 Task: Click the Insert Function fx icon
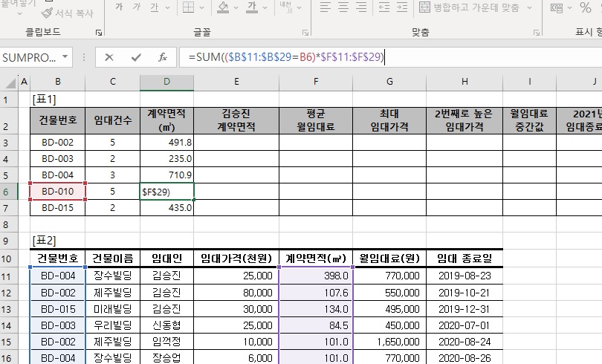coord(162,57)
